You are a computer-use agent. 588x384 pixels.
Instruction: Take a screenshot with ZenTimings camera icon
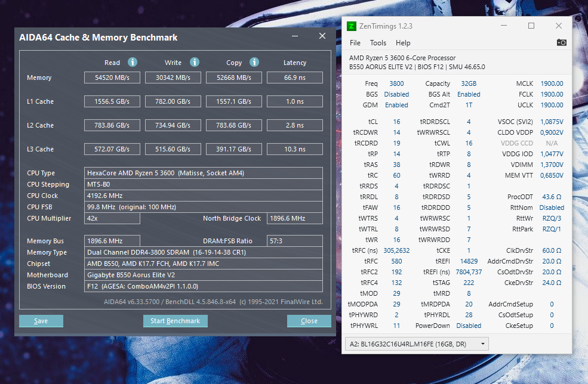tap(561, 42)
